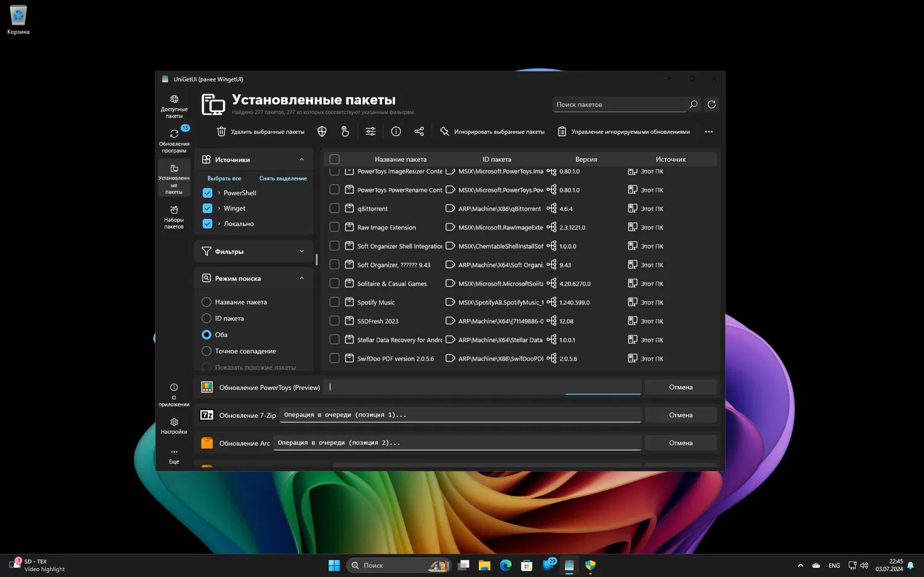
Task: Open the toolbar more options ellipsis
Action: tap(708, 132)
